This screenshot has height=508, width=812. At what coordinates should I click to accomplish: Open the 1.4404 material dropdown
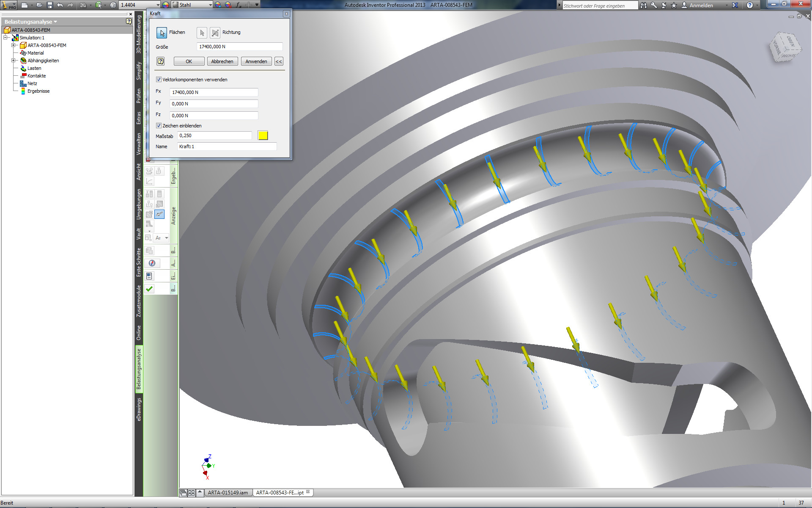pos(158,5)
